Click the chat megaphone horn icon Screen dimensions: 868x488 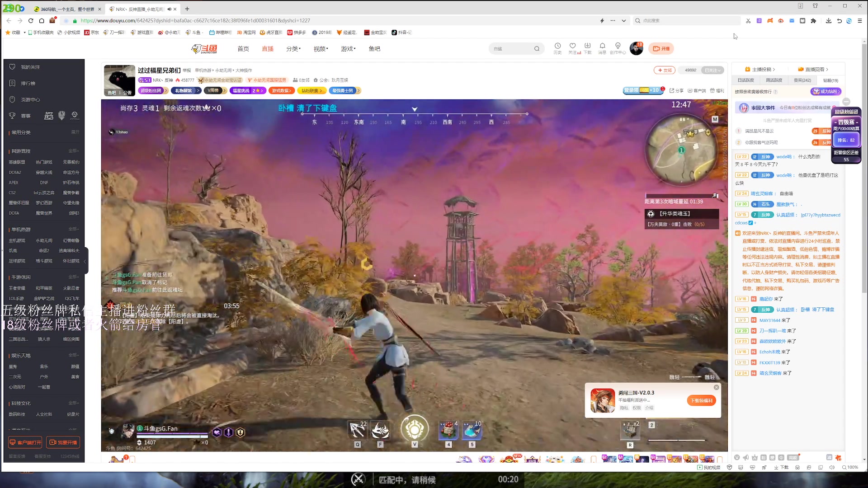pos(746,458)
